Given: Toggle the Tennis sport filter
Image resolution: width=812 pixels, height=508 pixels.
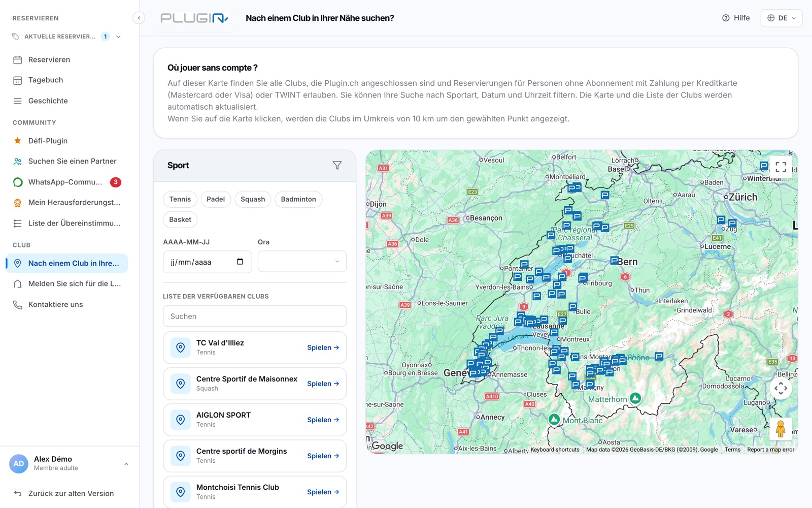Looking at the screenshot, I should [180, 199].
